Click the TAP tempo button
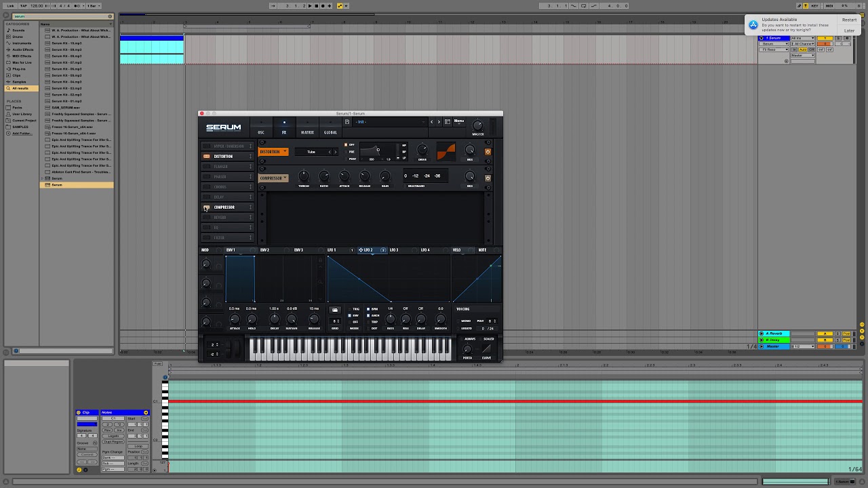The height and width of the screenshot is (488, 868). tap(24, 5)
